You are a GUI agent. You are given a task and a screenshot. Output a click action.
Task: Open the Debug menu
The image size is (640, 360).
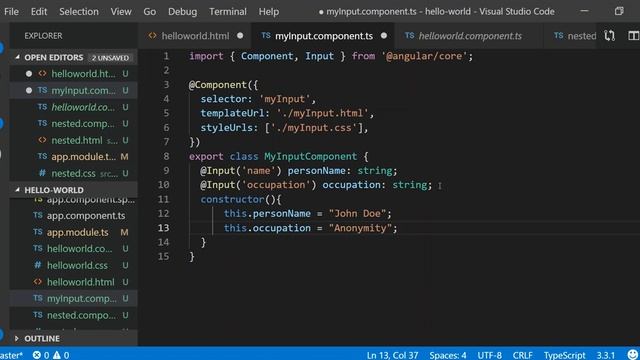point(182,11)
